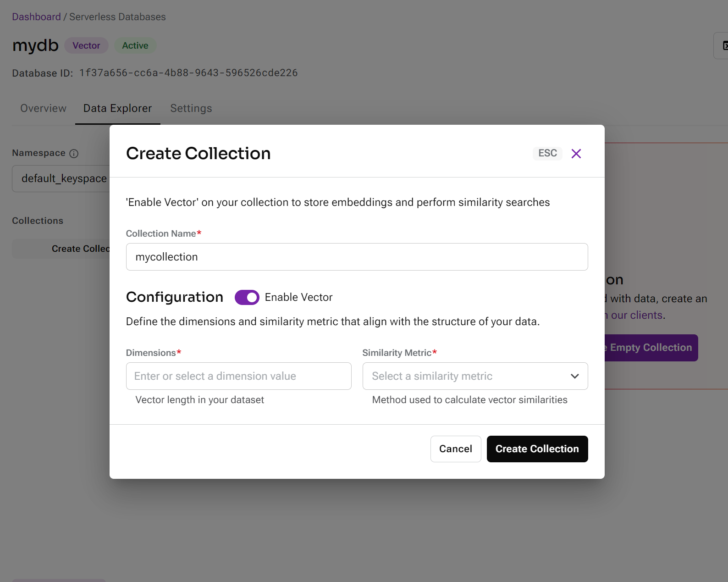
Task: Click the ESC key badge
Action: (x=547, y=153)
